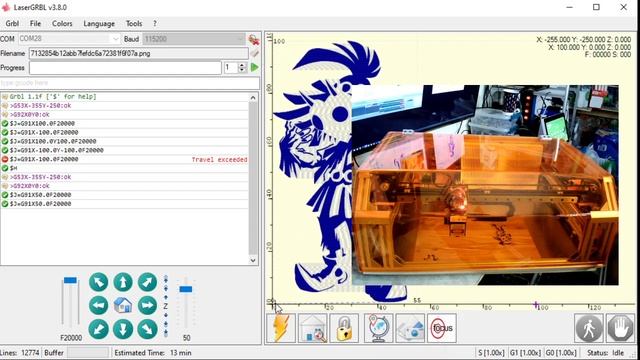Click the console scrollbar down arrow
Viewport: 640px width, 360px height.
(x=253, y=260)
